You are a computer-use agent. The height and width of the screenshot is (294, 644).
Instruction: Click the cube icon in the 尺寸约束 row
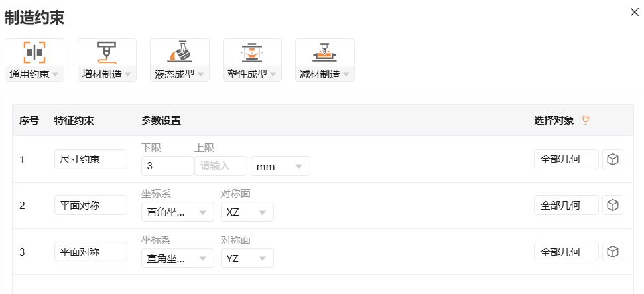click(x=613, y=159)
